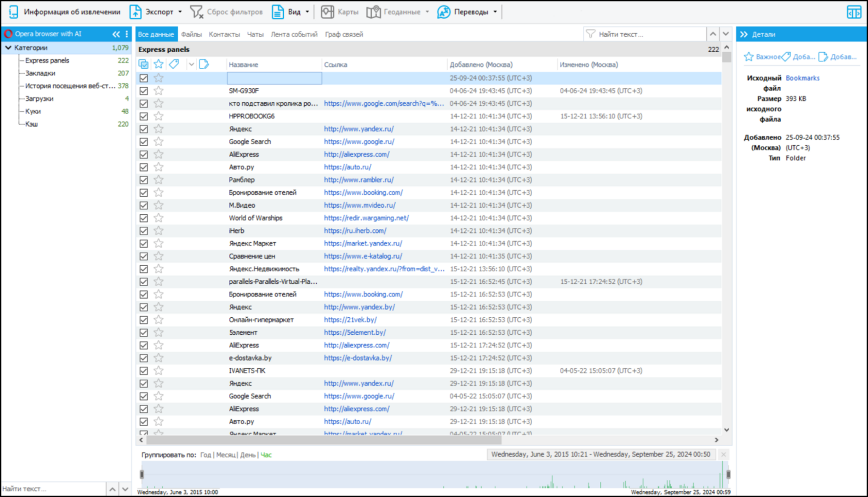
Task: Star the HPPROBOOKG6 row
Action: [159, 116]
